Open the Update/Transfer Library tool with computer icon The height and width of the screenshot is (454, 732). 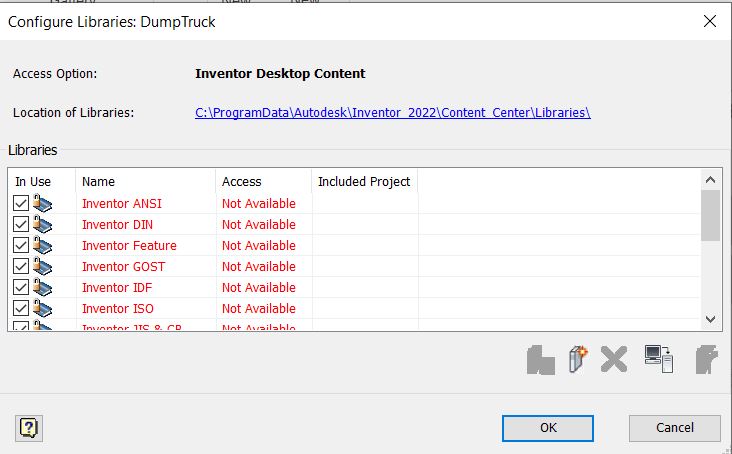(x=659, y=359)
